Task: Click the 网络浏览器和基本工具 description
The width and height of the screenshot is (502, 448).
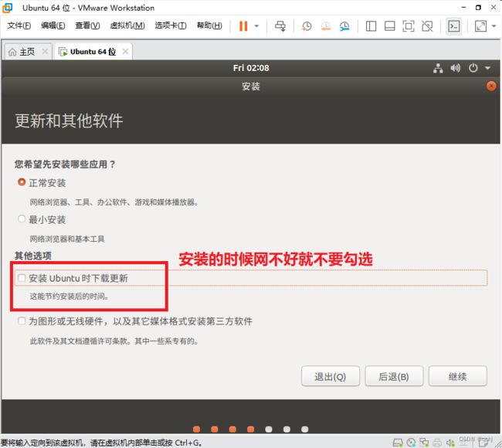Action: 67,239
